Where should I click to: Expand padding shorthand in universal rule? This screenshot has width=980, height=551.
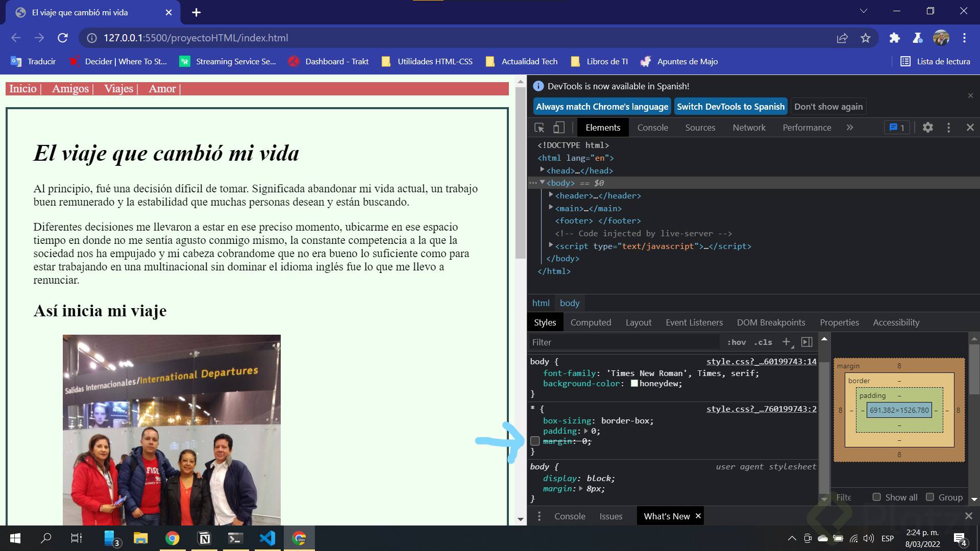586,431
